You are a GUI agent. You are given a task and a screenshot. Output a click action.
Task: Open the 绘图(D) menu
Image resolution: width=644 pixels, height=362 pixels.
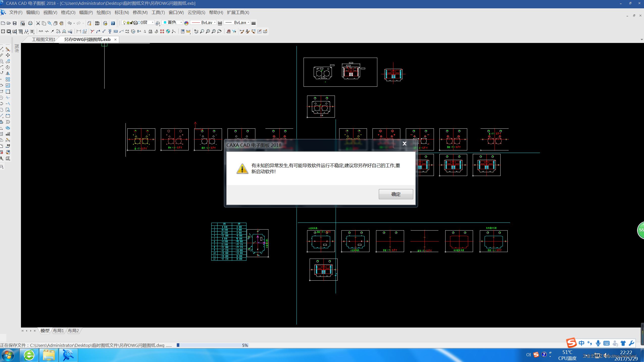[104, 12]
